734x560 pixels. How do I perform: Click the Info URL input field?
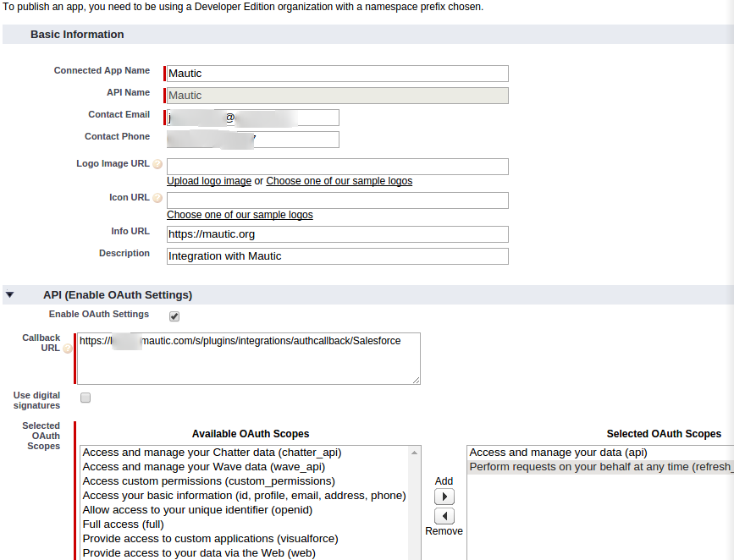[338, 234]
